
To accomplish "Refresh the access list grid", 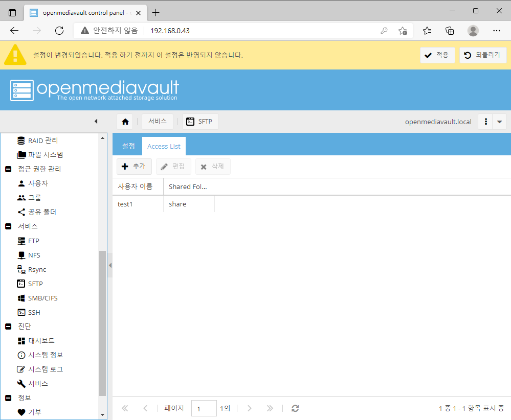I will 295,408.
